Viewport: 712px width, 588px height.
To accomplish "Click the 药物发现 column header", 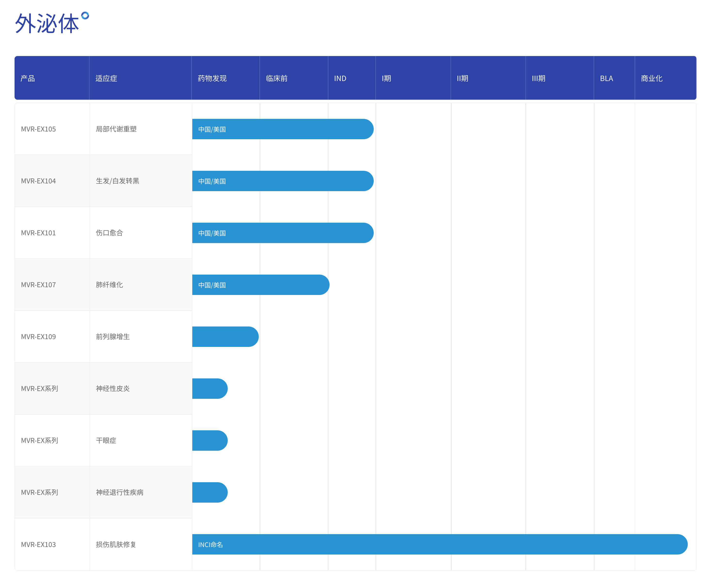I will point(226,78).
